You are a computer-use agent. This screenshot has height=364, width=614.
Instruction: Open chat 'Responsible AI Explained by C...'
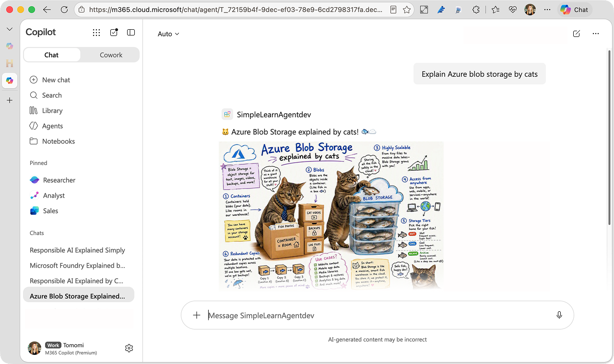click(x=77, y=281)
